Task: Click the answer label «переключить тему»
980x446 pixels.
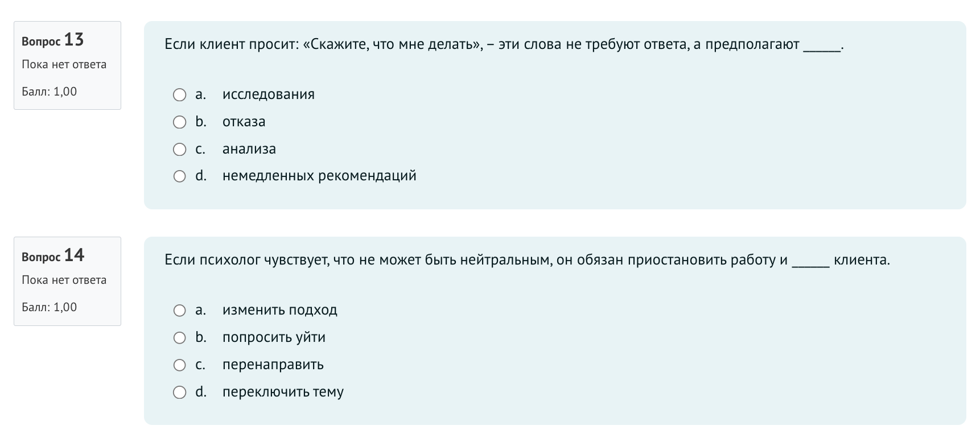Action: (282, 392)
